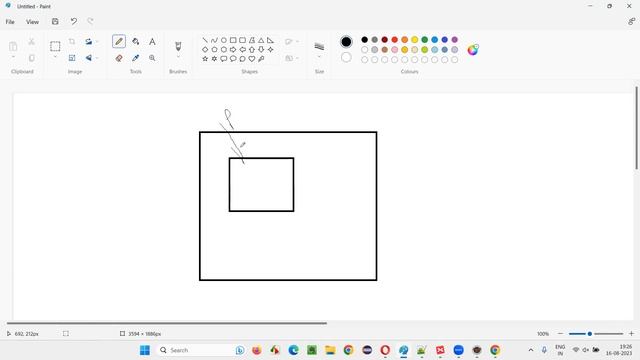Select the Eraser tool
The width and height of the screenshot is (640, 360).
(119, 58)
